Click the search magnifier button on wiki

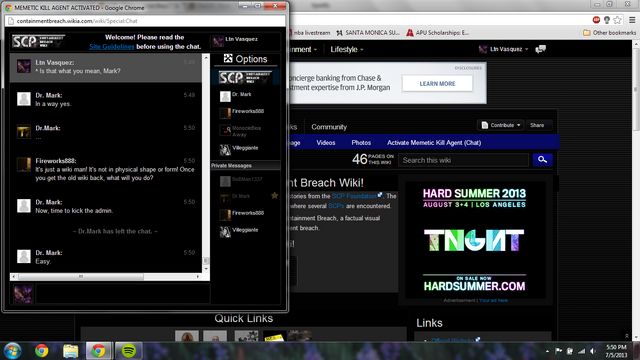(x=542, y=160)
